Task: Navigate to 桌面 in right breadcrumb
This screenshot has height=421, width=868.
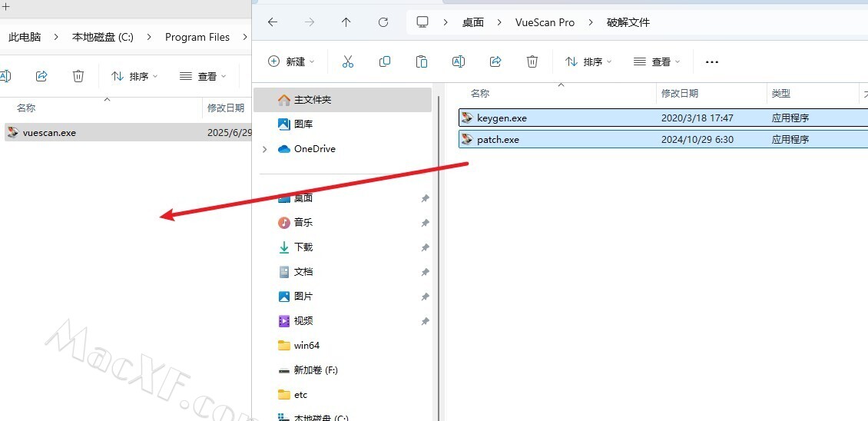Action: (x=473, y=23)
